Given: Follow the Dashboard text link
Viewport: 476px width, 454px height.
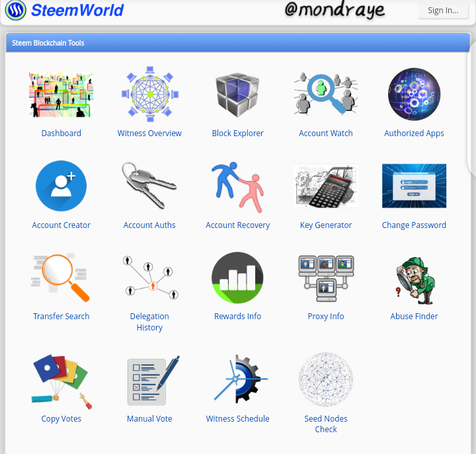Looking at the screenshot, I should coord(61,133).
